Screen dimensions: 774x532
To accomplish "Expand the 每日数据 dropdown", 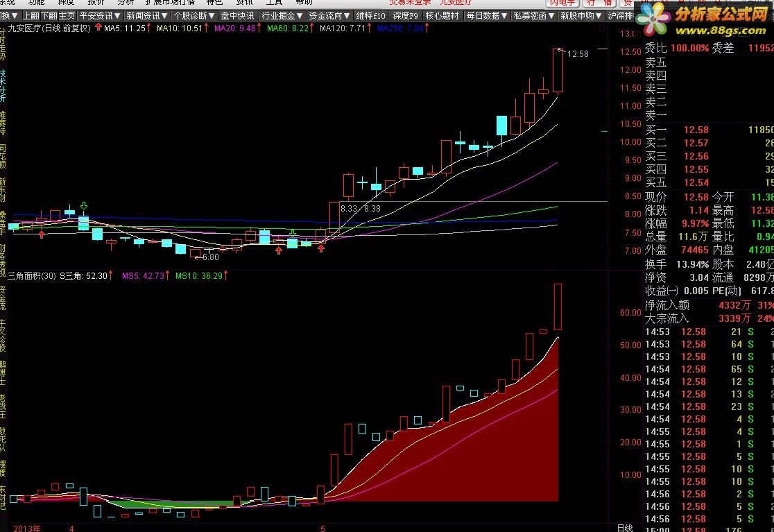I will pos(487,16).
